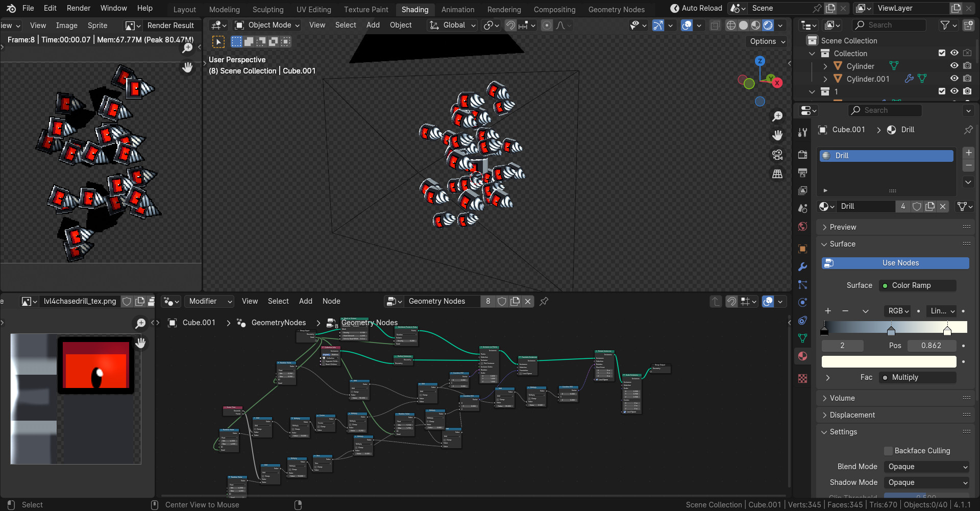The width and height of the screenshot is (980, 511).
Task: Toggle fake user shield for Drill material
Action: pyautogui.click(x=917, y=206)
